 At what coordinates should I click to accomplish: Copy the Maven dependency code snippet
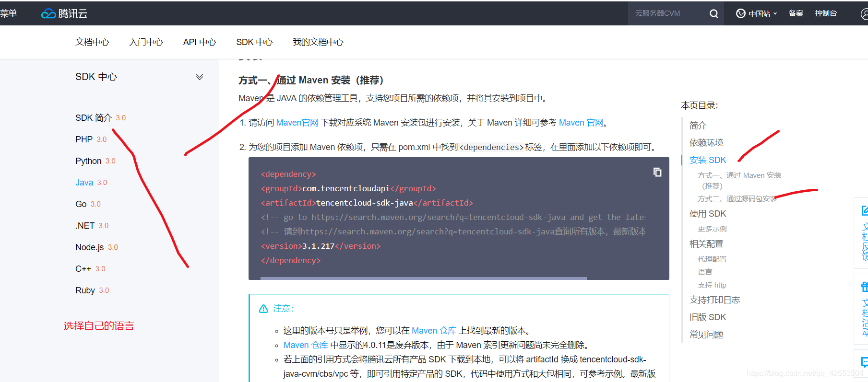[657, 172]
